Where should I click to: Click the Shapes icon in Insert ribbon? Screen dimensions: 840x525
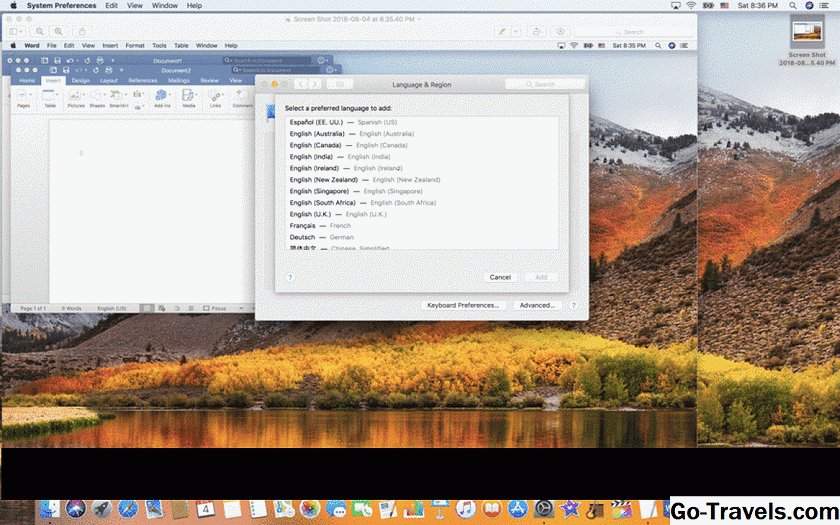[97, 96]
